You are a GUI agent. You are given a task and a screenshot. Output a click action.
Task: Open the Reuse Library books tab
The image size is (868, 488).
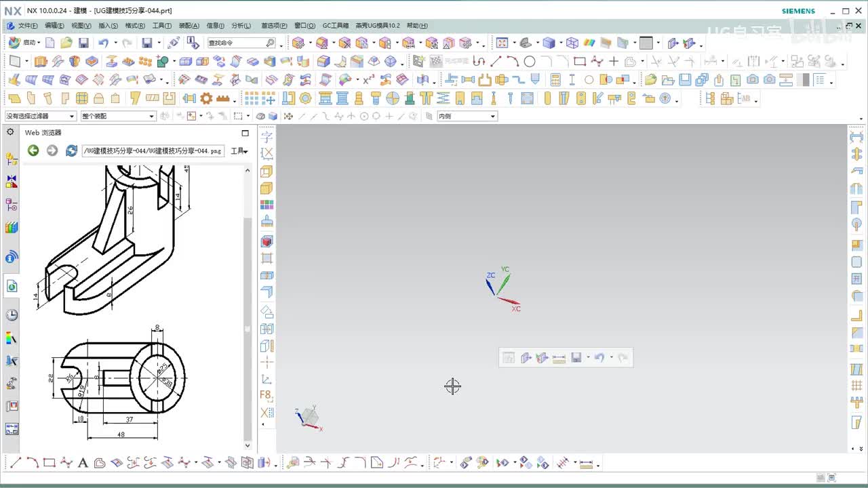12,227
